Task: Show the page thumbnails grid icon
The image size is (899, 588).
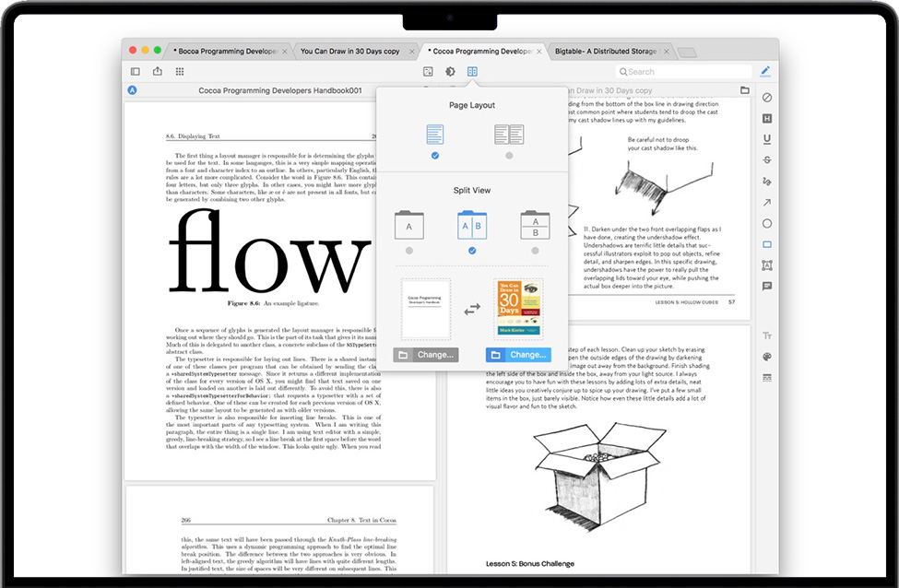Action: point(180,72)
